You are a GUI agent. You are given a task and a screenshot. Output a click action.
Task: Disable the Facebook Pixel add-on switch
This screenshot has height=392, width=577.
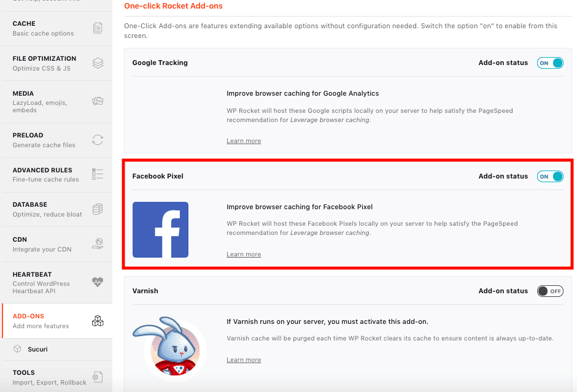click(550, 176)
